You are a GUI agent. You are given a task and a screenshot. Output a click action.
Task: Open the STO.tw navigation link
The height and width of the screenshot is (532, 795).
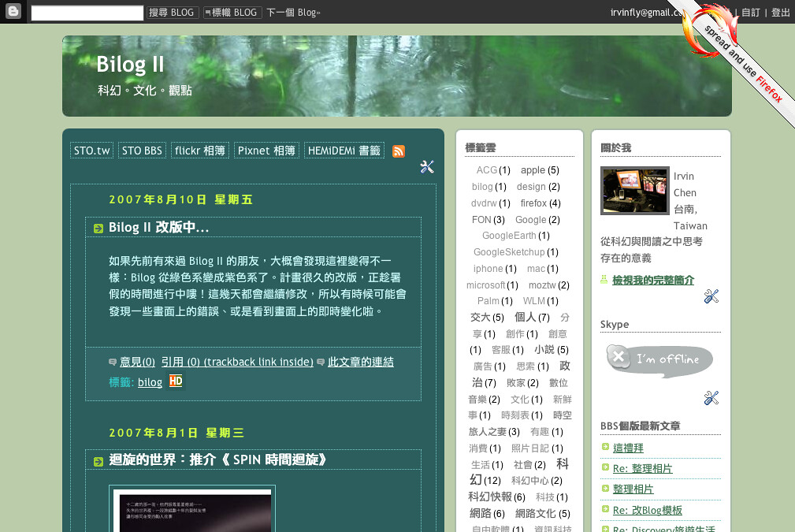pos(91,151)
